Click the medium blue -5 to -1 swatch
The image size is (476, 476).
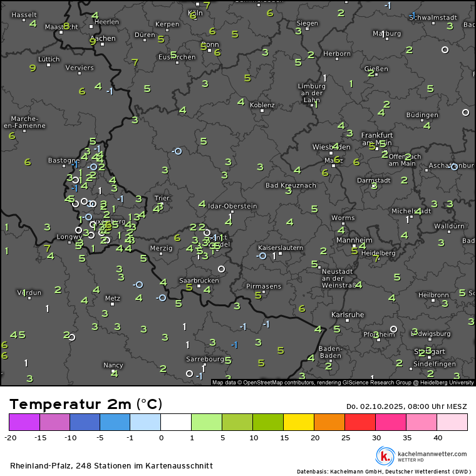point(115,422)
